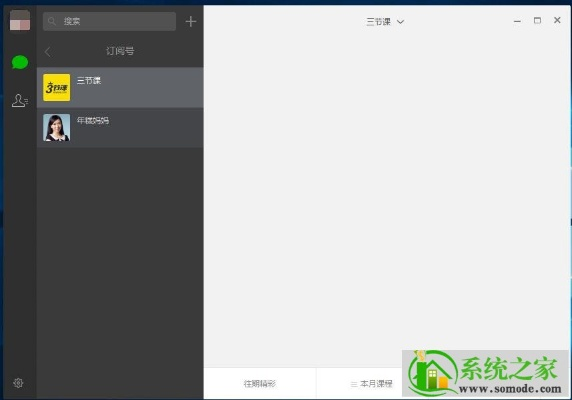Open the 本月课程 bottom menu

click(x=372, y=384)
